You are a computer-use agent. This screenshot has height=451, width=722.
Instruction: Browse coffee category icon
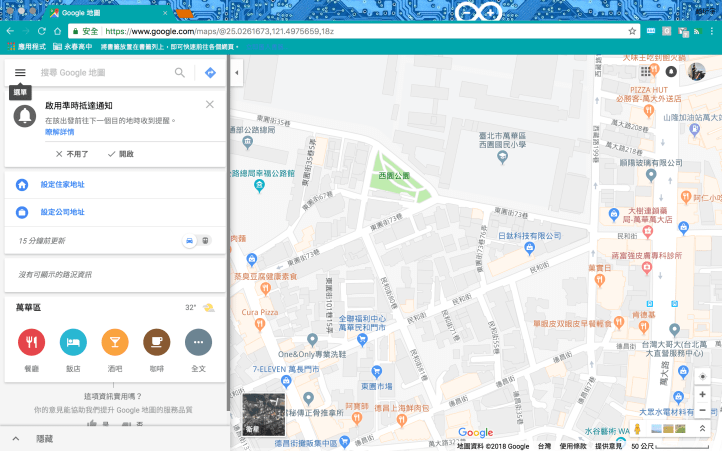[157, 342]
